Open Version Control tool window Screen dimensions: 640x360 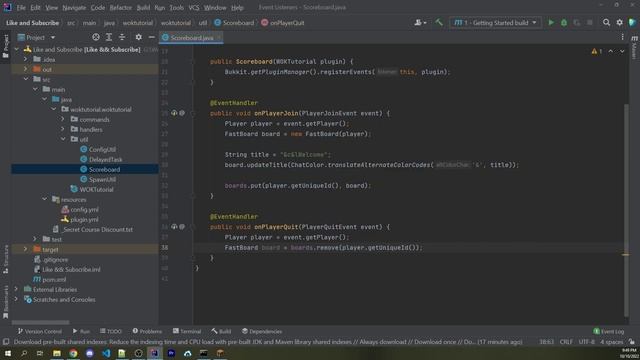coord(40,331)
